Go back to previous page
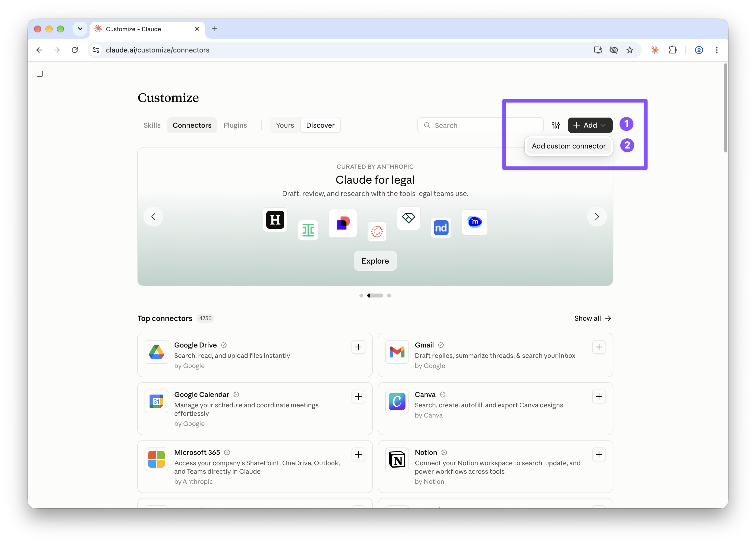The image size is (756, 545). coord(39,50)
